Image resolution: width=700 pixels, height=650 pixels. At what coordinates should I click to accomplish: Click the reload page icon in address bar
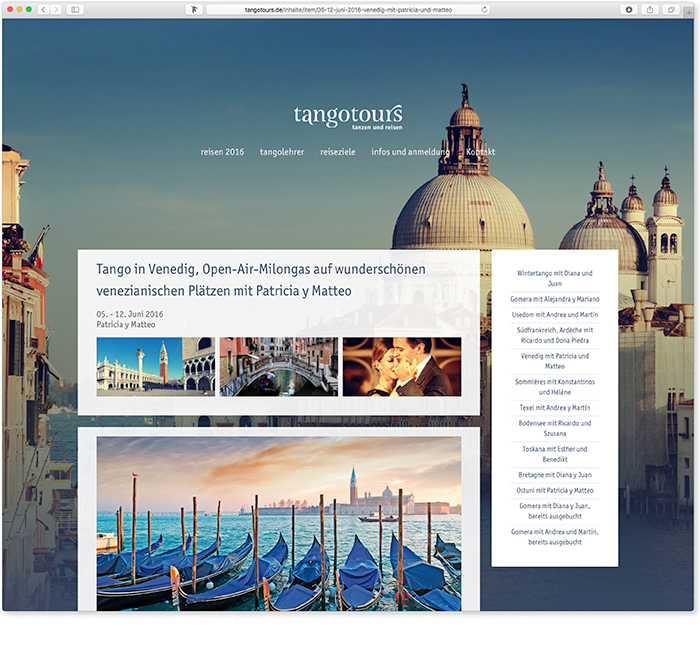tap(485, 9)
